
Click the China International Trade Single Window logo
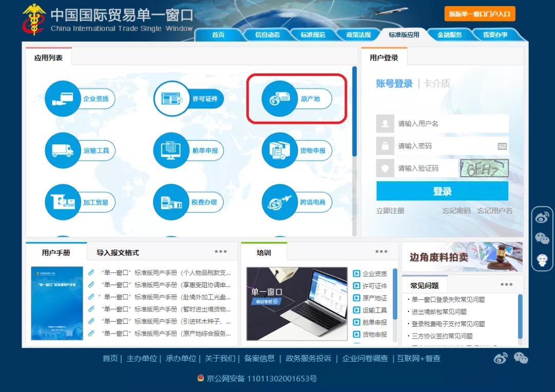108,19
